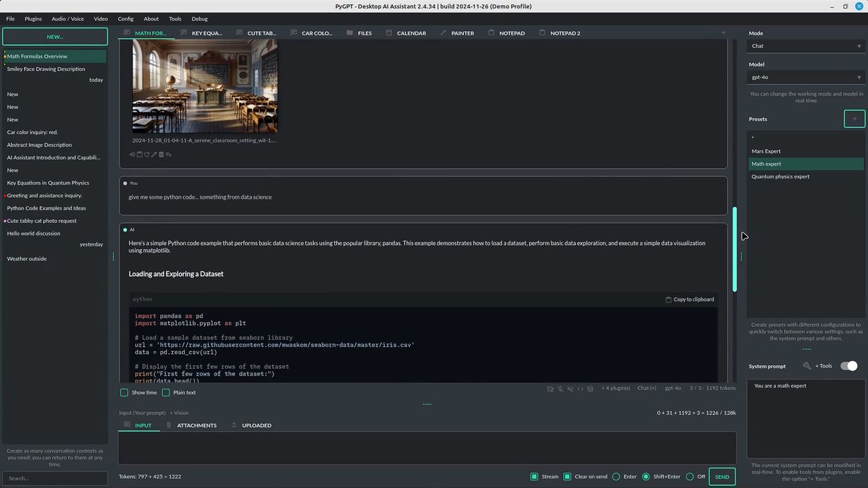Toggle the + Tools switch
The width and height of the screenshot is (868, 488).
[x=849, y=366]
